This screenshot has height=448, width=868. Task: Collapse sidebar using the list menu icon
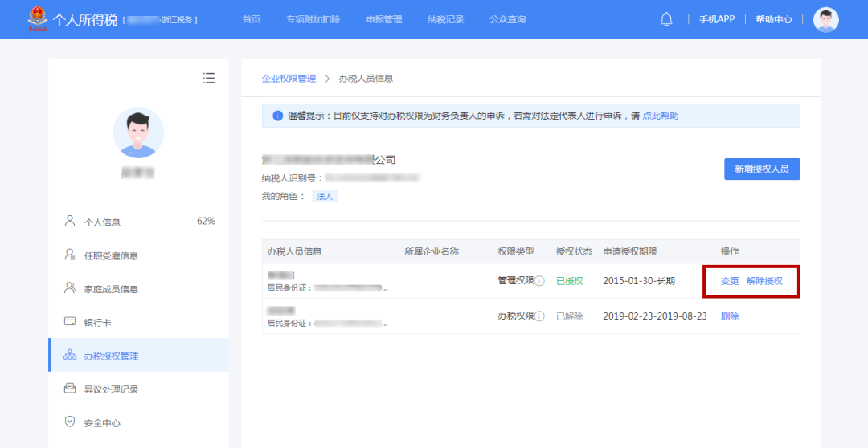[x=209, y=78]
